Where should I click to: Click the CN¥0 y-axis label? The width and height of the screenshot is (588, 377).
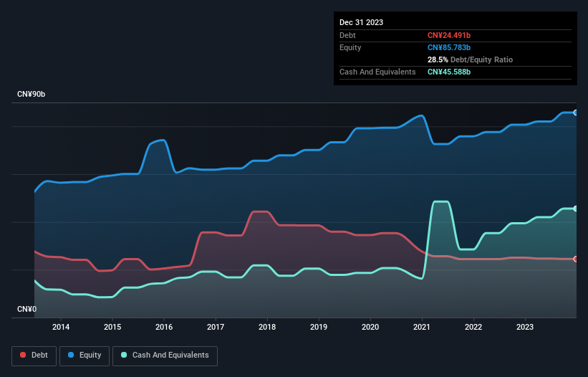(27, 309)
